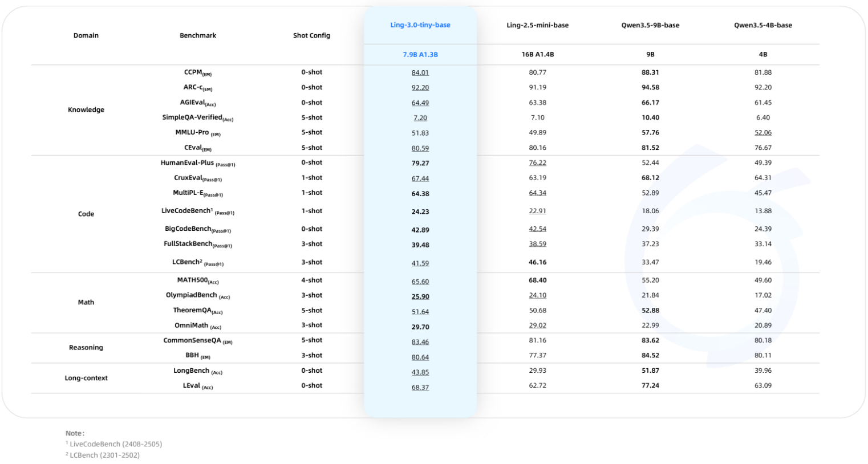Click the Note: label below the table
Image resolution: width=868 pixels, height=464 pixels.
[75, 433]
